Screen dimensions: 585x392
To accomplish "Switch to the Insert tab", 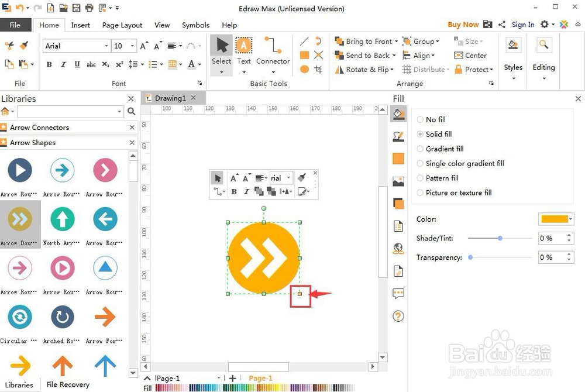I will (x=80, y=25).
